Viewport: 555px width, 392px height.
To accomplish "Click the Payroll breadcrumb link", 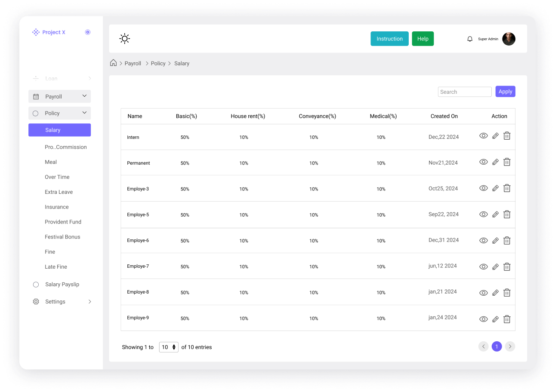I will (133, 63).
